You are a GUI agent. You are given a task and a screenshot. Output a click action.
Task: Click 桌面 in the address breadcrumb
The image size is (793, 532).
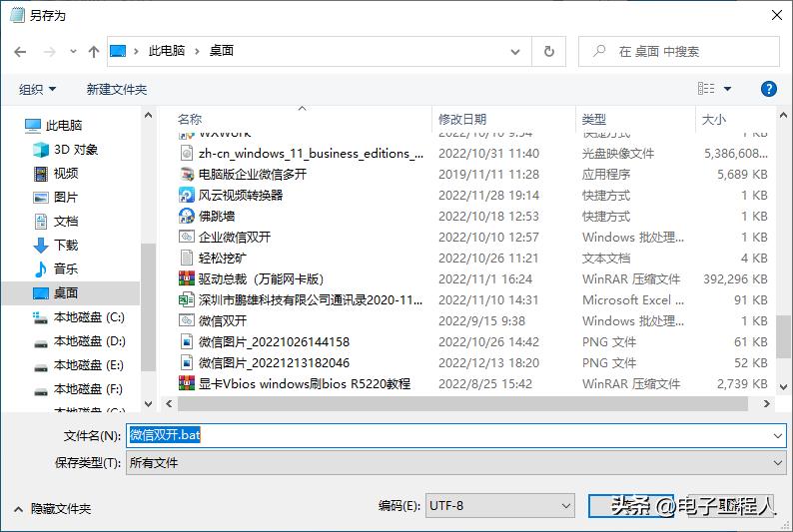(x=222, y=51)
